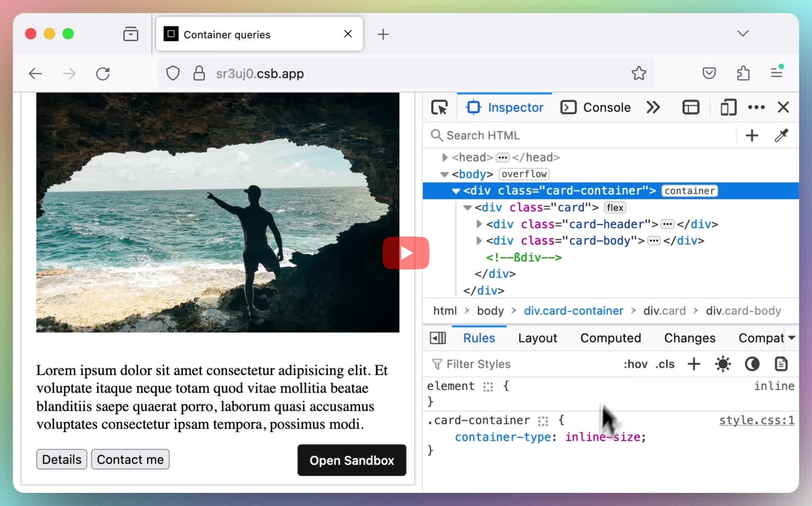This screenshot has width=812, height=506.
Task: Switch to the Rules tab
Action: pos(479,338)
